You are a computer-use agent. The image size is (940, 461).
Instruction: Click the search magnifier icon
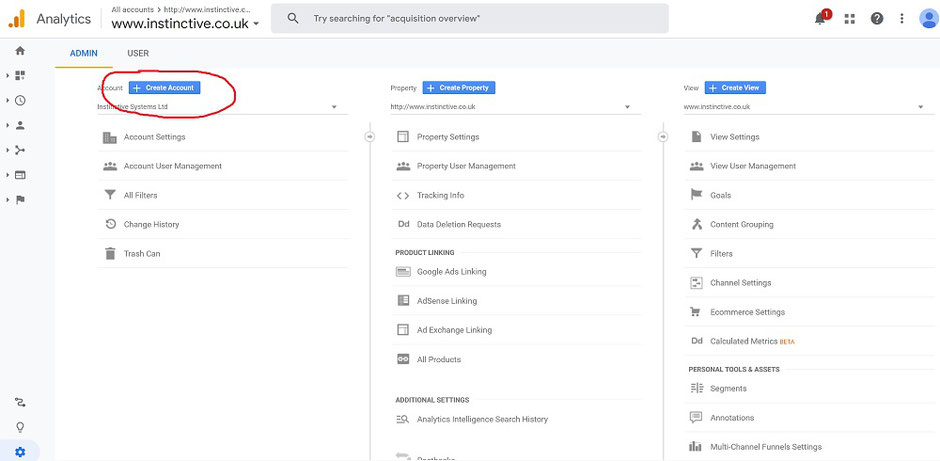click(x=293, y=19)
